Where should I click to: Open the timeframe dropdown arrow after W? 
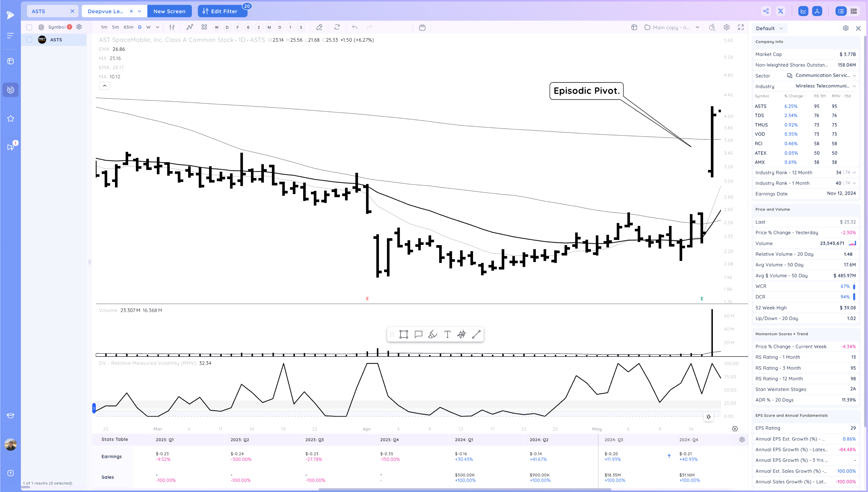tap(157, 27)
